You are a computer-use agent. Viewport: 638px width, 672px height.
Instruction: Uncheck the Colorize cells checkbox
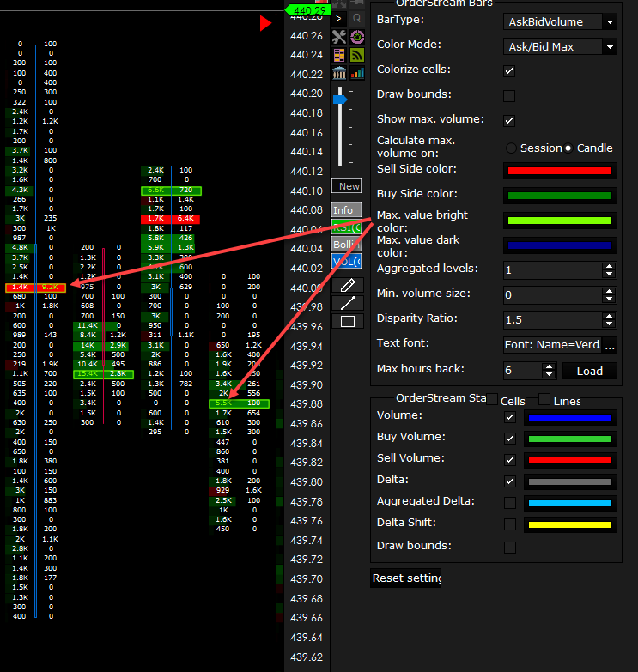pos(509,71)
